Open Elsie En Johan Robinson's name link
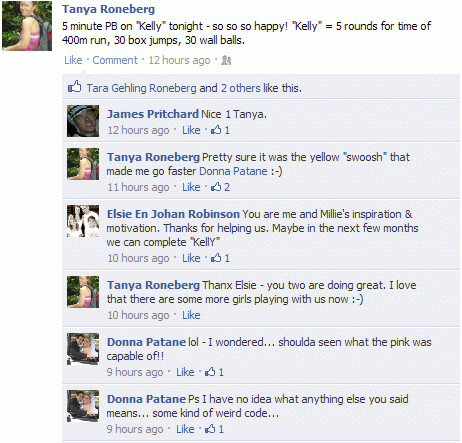The width and height of the screenshot is (462, 443). click(173, 214)
